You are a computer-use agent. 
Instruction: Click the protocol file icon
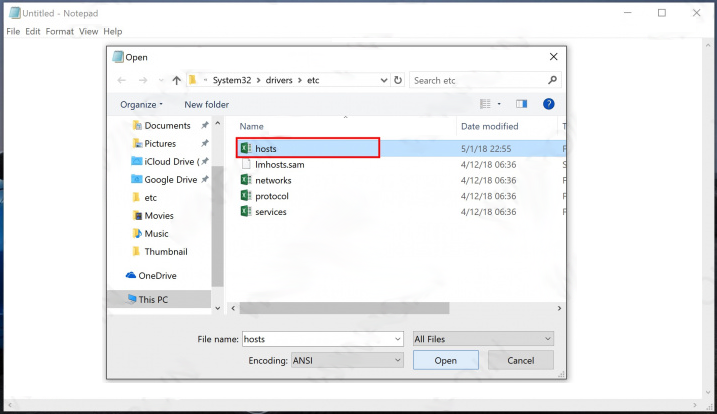pos(246,196)
